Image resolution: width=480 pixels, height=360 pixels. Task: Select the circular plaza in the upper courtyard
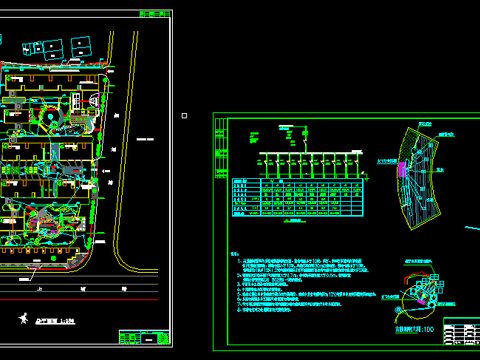(x=51, y=117)
